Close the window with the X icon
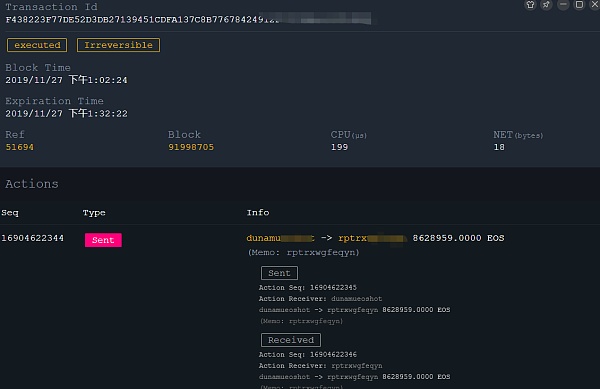Image resolution: width=600 pixels, height=389 pixels. point(595,4)
